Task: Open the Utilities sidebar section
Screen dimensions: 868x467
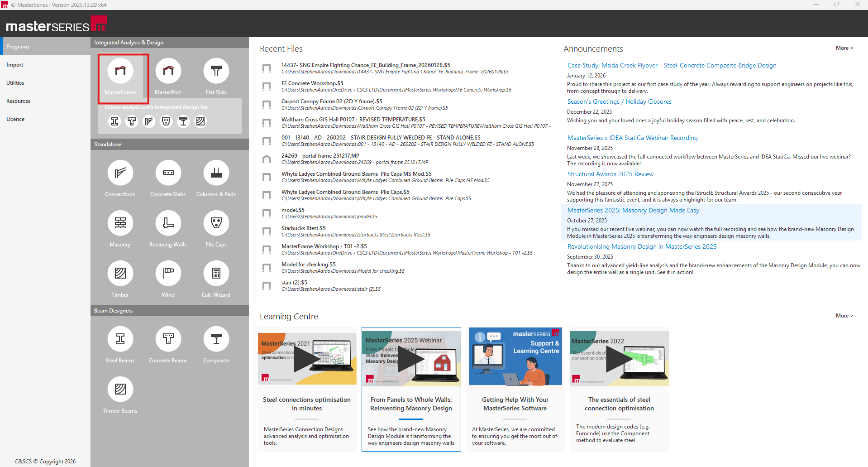Action: [x=15, y=83]
